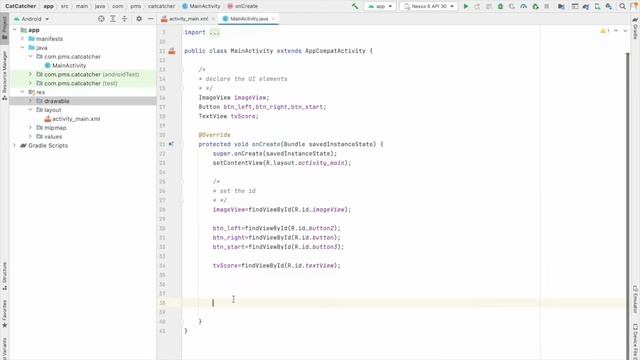Open the Profiler gauge icon in toolbar
The height and width of the screenshot is (360, 640).
tap(524, 7)
